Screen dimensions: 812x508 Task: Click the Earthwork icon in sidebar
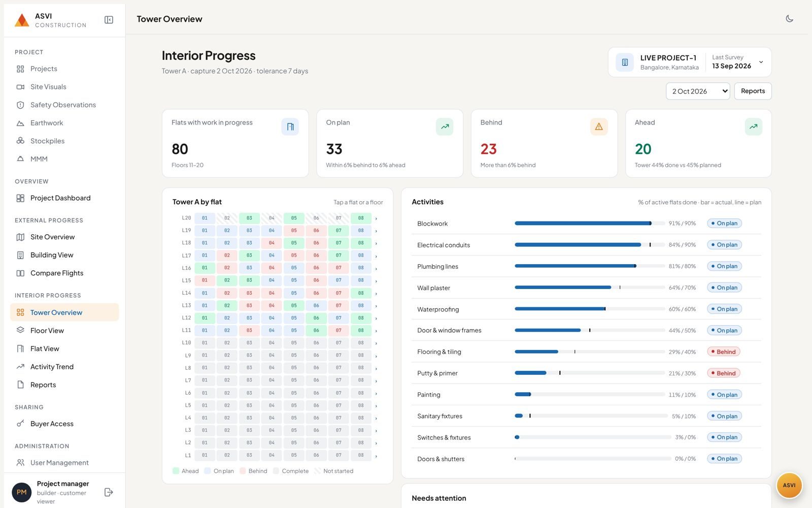click(20, 123)
